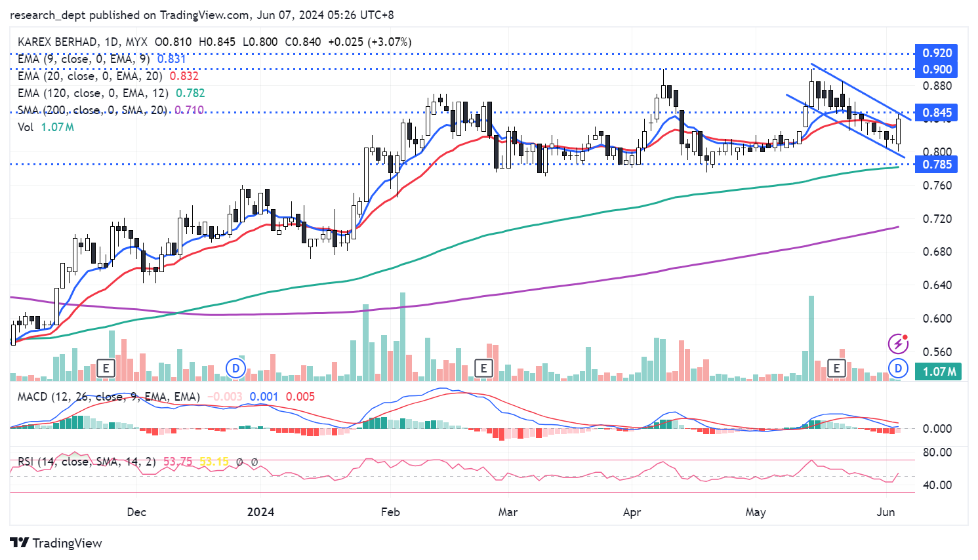Click the E earnings marker near December
This screenshot has width=978, height=560.
106,369
